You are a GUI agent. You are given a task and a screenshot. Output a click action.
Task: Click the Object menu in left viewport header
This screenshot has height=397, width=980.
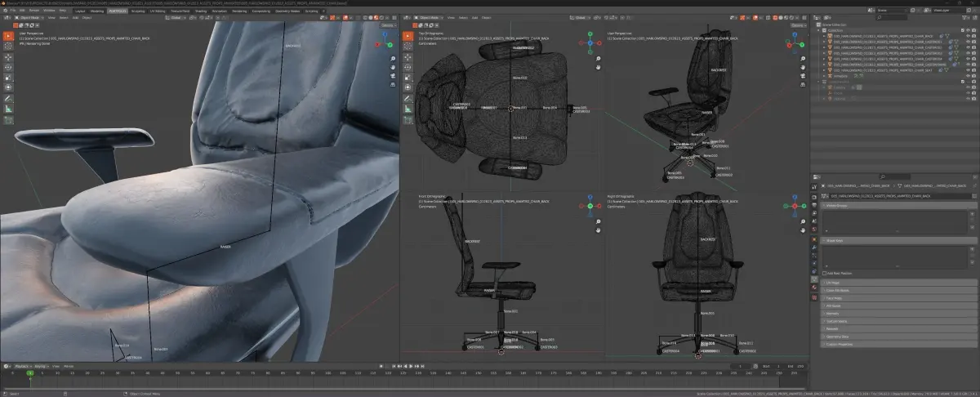coord(87,17)
